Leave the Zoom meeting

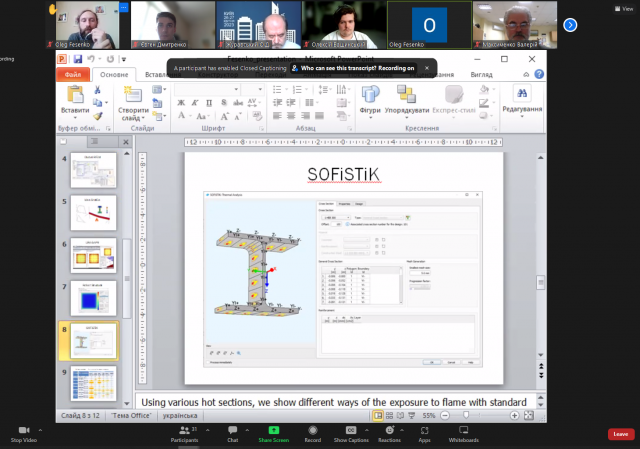click(x=621, y=434)
